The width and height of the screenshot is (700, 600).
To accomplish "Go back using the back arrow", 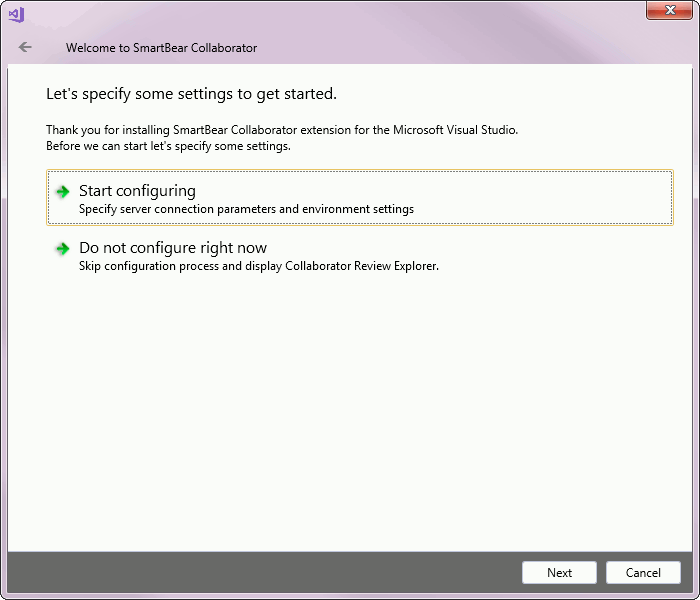I will [x=25, y=47].
